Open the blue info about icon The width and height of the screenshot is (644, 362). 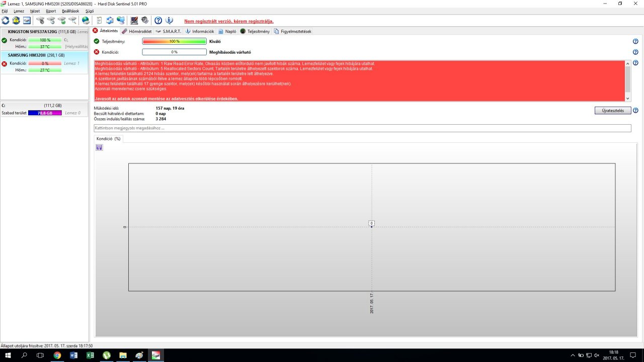[x=169, y=21]
